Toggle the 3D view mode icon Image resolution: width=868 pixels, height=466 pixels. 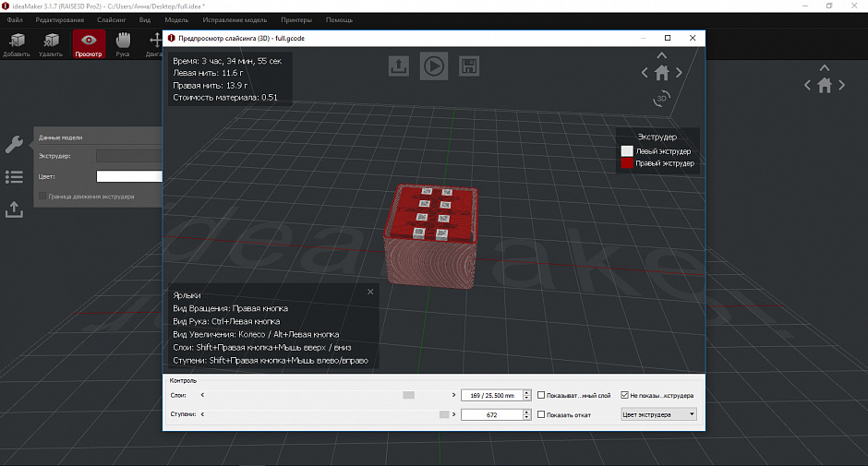(x=661, y=99)
